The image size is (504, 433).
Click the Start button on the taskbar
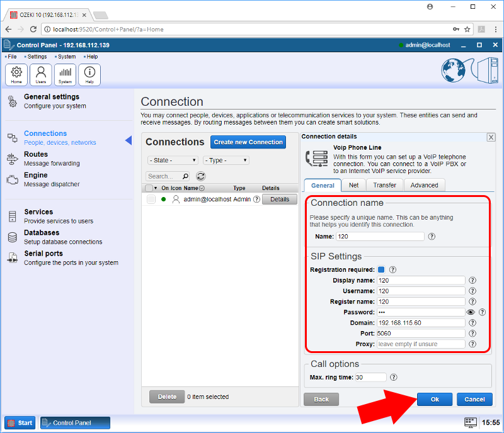coord(20,422)
